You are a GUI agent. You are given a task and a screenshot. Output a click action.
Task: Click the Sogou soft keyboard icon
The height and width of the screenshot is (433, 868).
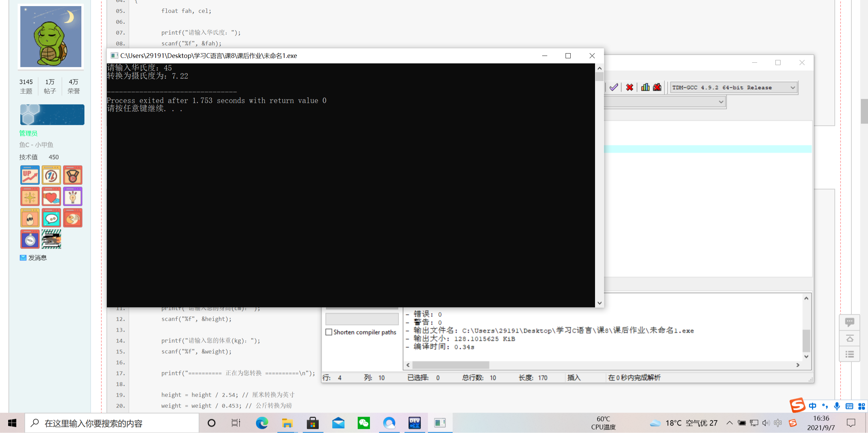(849, 406)
